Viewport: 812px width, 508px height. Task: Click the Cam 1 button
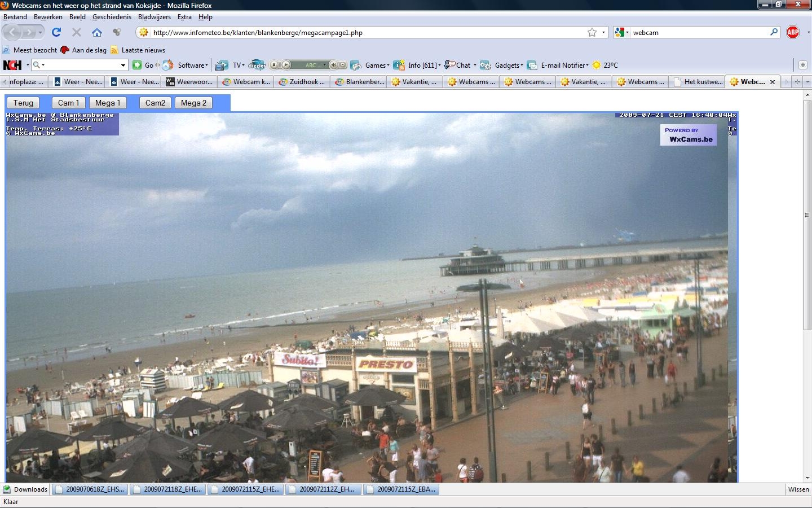pos(69,103)
